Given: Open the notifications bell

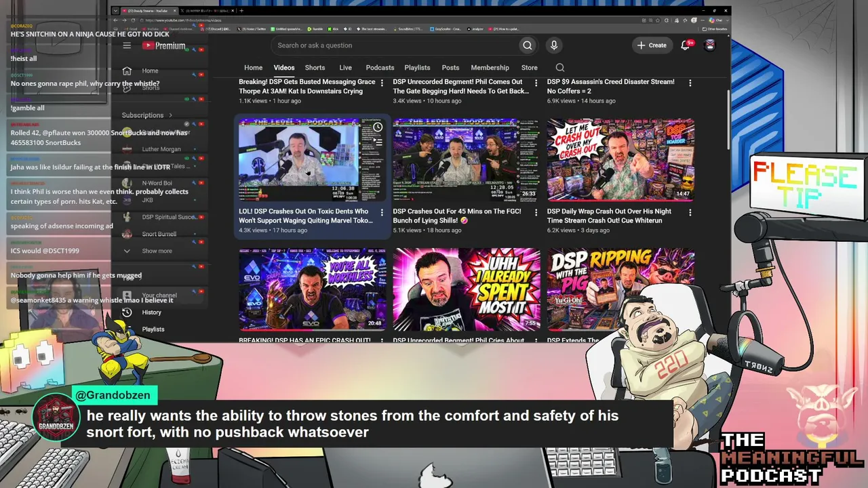Looking at the screenshot, I should coord(686,45).
